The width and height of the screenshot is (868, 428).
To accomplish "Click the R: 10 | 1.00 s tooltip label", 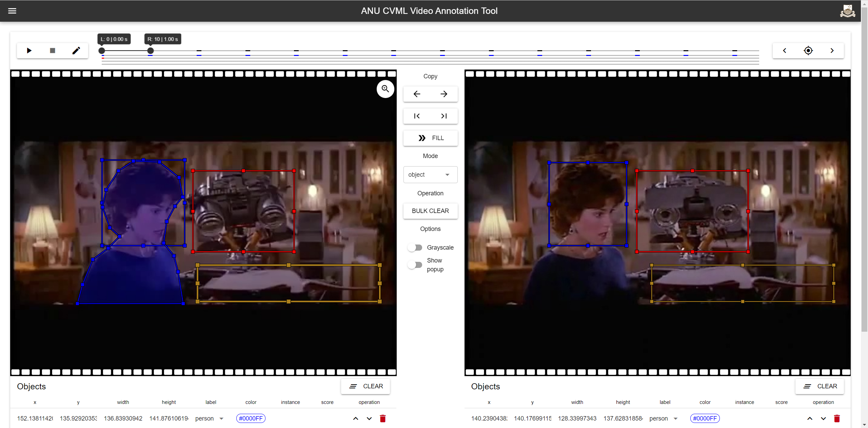I will pos(163,39).
